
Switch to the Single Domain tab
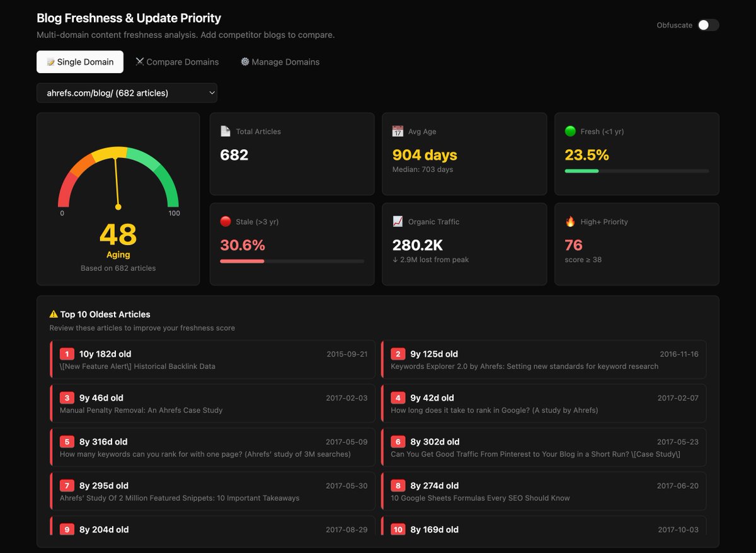click(x=80, y=62)
